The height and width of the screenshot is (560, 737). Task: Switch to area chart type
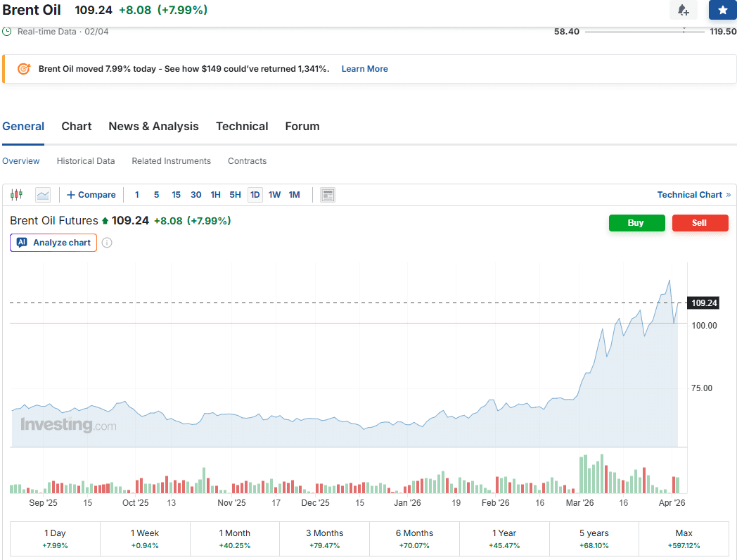point(43,195)
